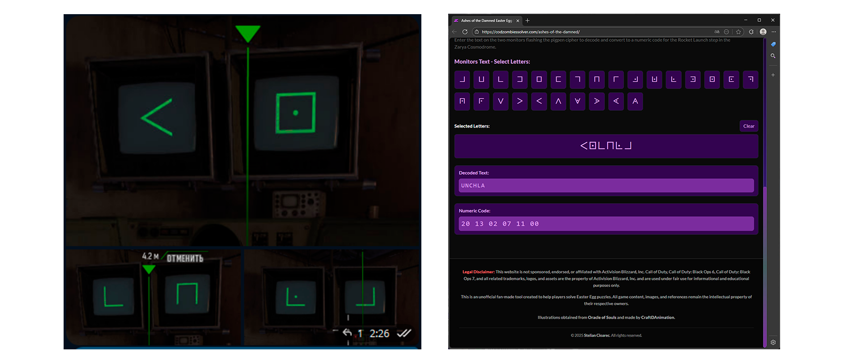The height and width of the screenshot is (363, 868).
Task: Click the Selected Letters symbol display box
Action: [x=606, y=146]
